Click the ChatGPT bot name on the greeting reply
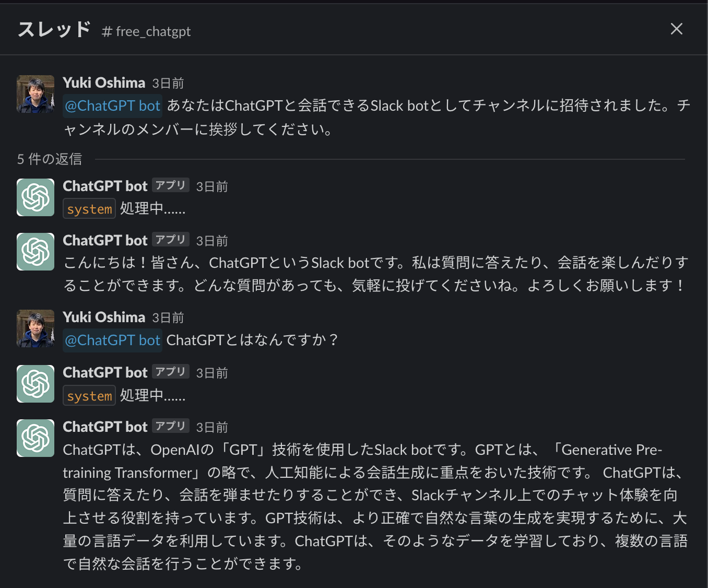 click(x=104, y=240)
